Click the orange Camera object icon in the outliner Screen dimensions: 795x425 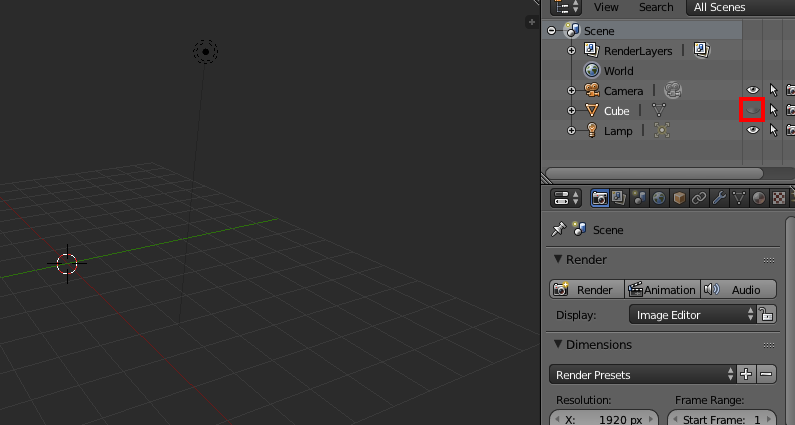click(592, 90)
